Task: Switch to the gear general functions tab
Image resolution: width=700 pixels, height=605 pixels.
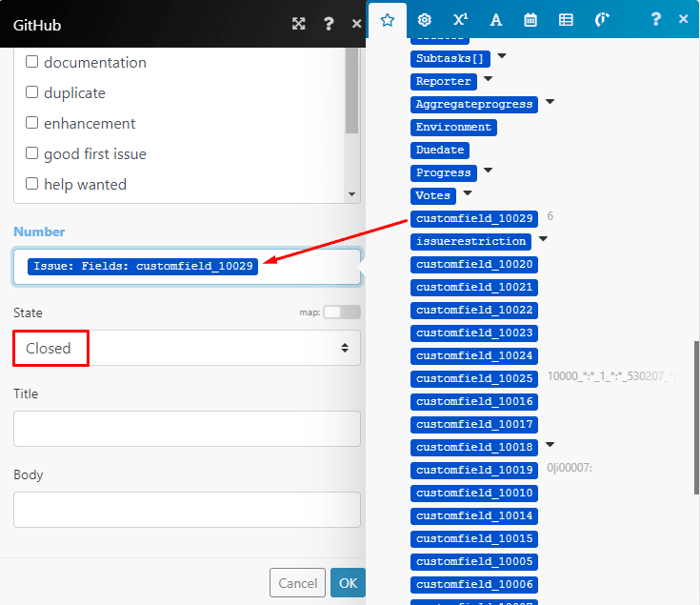Action: (x=425, y=19)
